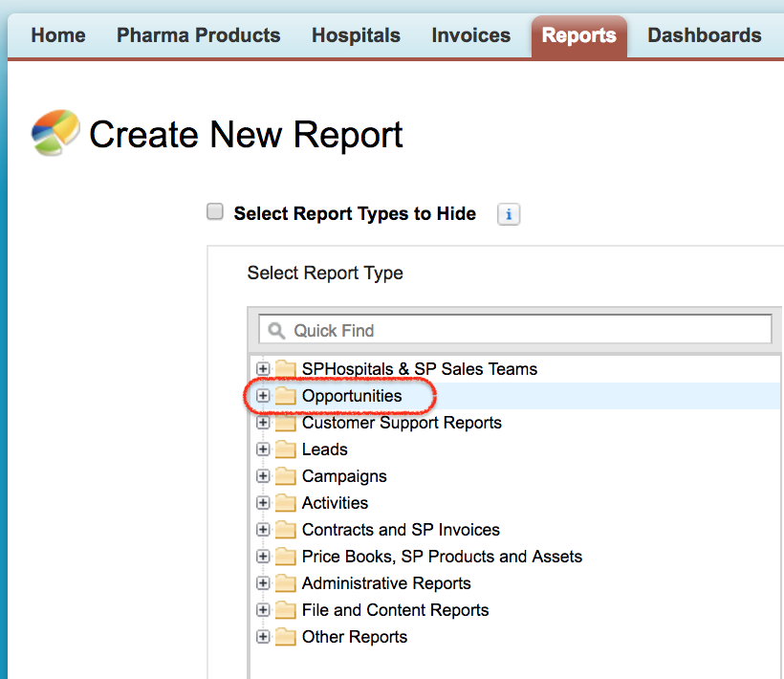Expand the Customer Support Reports node
Screen dimensions: 784x679
point(263,423)
